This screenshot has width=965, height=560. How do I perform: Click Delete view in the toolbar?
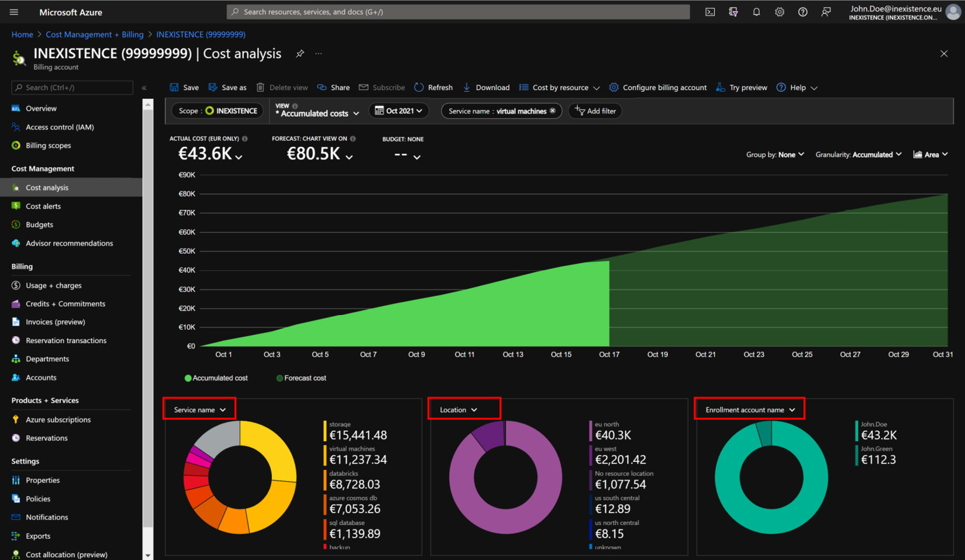(x=282, y=88)
